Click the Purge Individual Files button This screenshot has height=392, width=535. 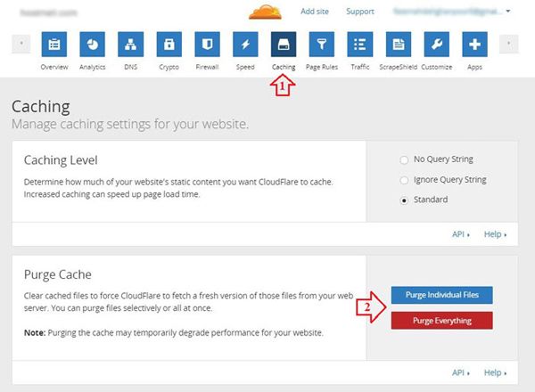[442, 295]
